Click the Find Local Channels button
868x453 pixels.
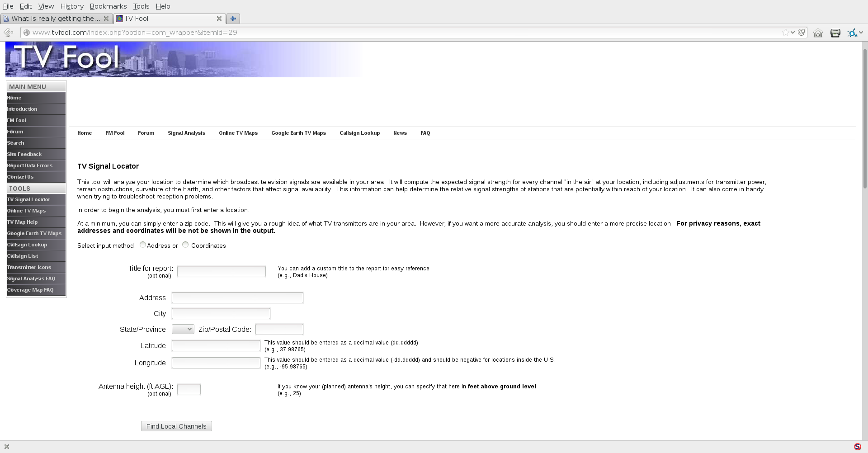point(176,426)
